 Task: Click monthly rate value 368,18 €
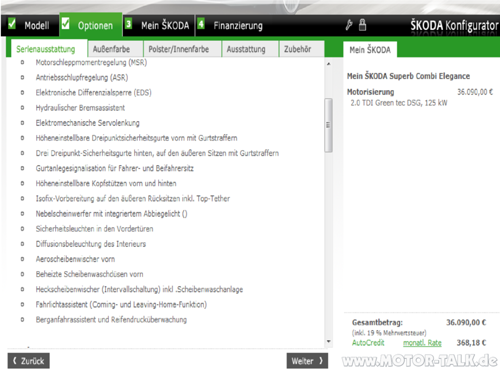coord(471,343)
